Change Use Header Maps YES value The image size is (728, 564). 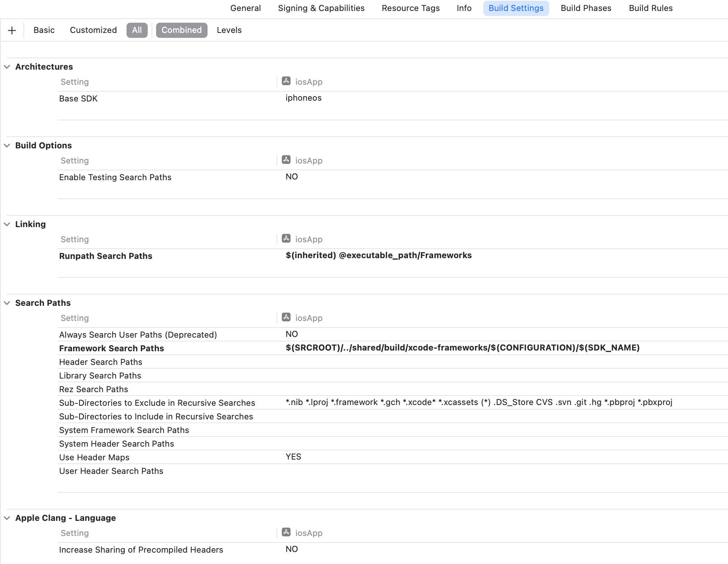[293, 457]
